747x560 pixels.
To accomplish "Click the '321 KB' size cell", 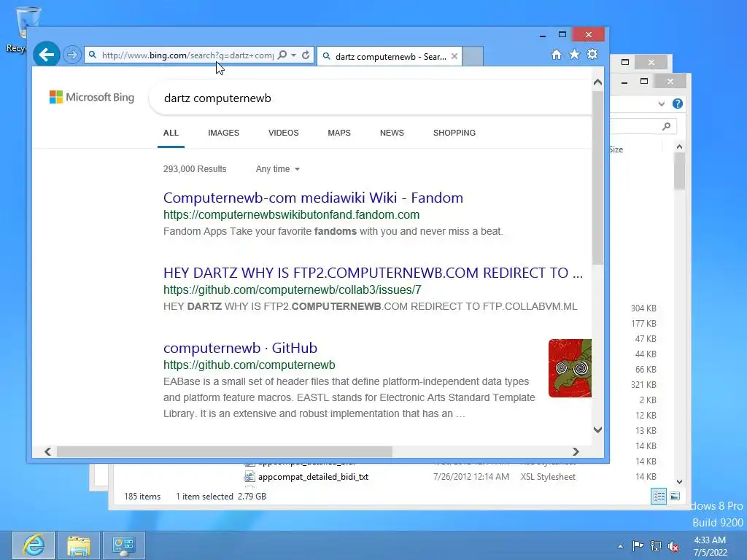I will (x=643, y=385).
